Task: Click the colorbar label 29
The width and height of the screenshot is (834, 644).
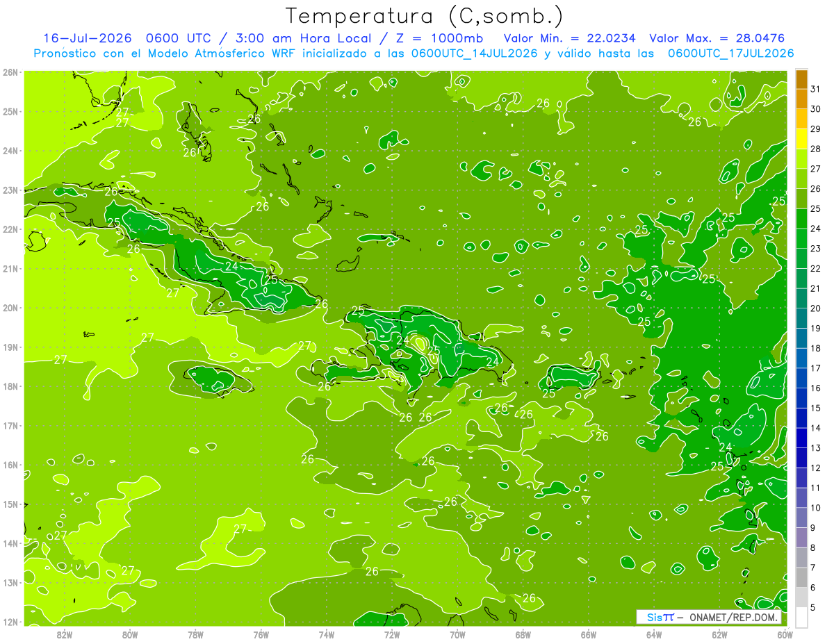Action: pyautogui.click(x=815, y=129)
